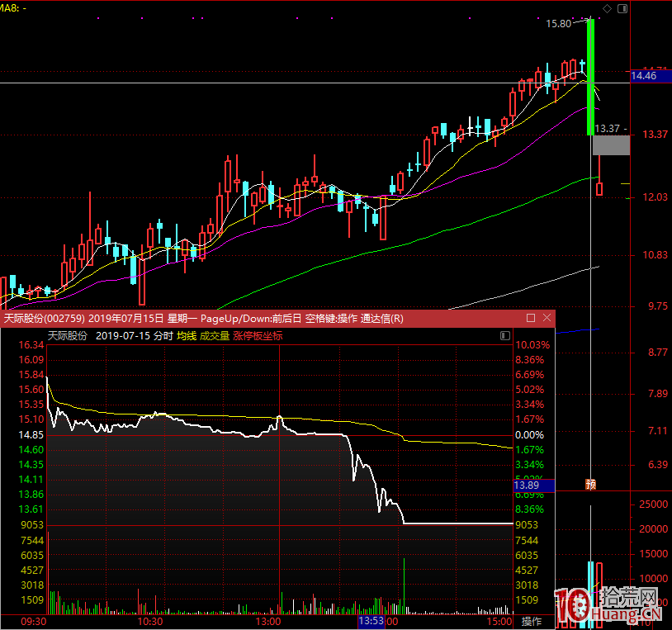672x630 pixels.
Task: Click the 13:53 crosshair time tag
Action: [371, 621]
